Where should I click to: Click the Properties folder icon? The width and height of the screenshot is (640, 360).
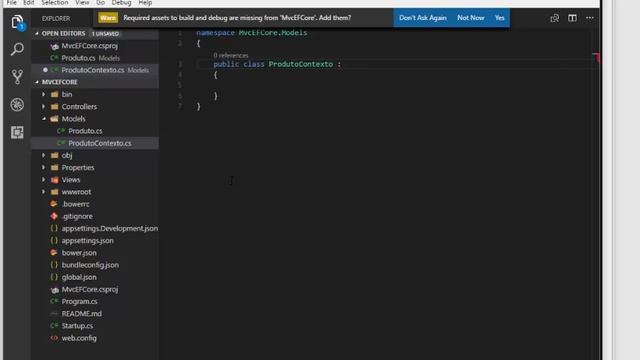point(54,167)
